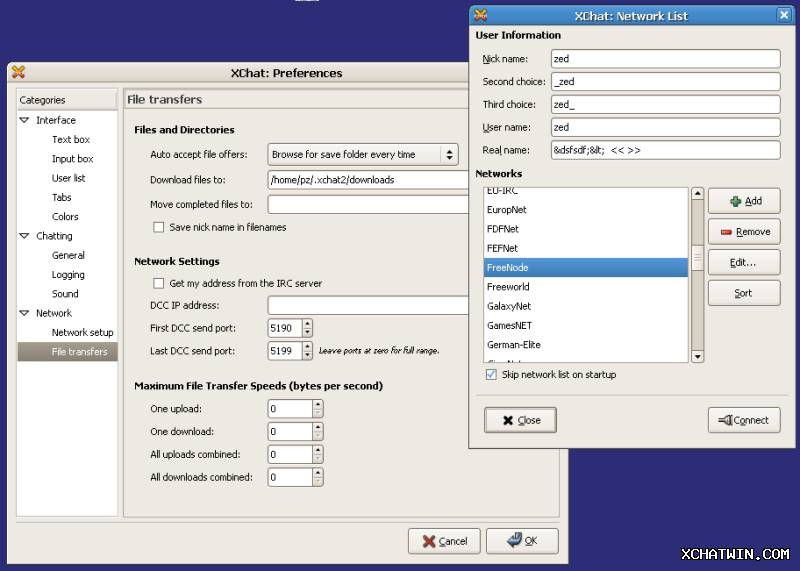800x571 pixels.
Task: Open Edit... for the selected network
Action: tap(744, 262)
